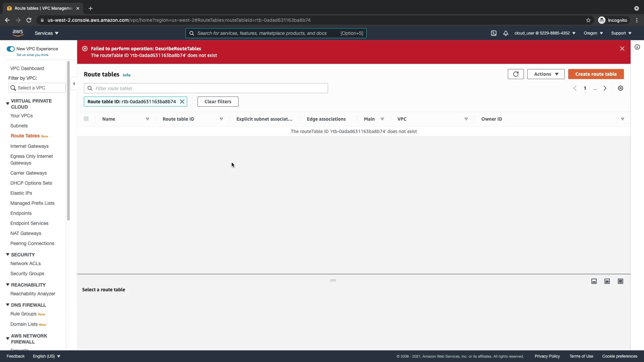This screenshot has width=644, height=362.
Task: Open the Oregon region dropdown
Action: pyautogui.click(x=593, y=33)
